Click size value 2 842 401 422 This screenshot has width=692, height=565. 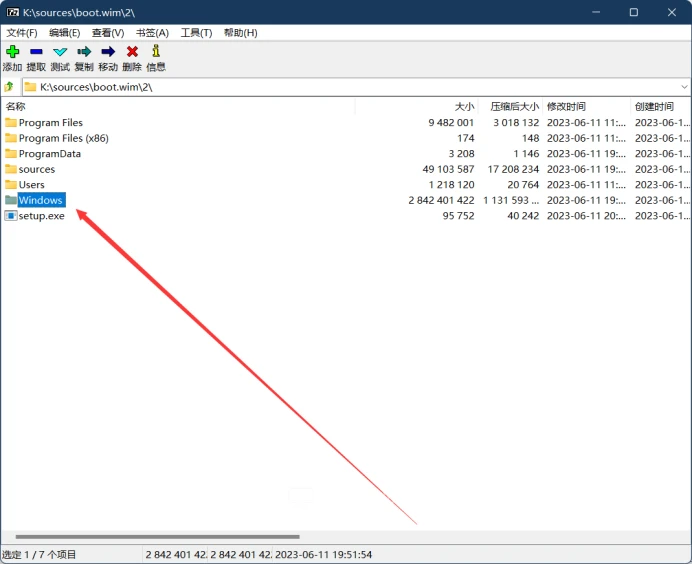coord(441,200)
